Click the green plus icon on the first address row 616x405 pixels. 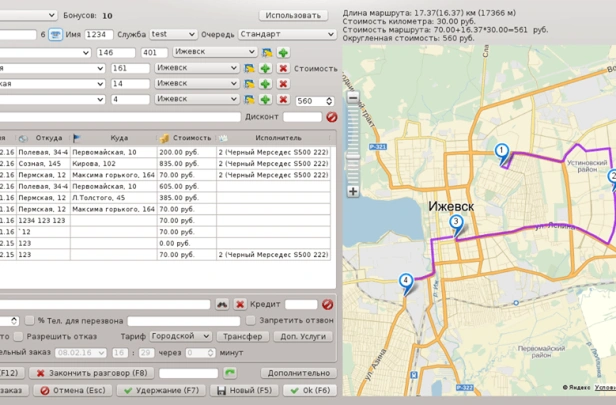point(283,52)
